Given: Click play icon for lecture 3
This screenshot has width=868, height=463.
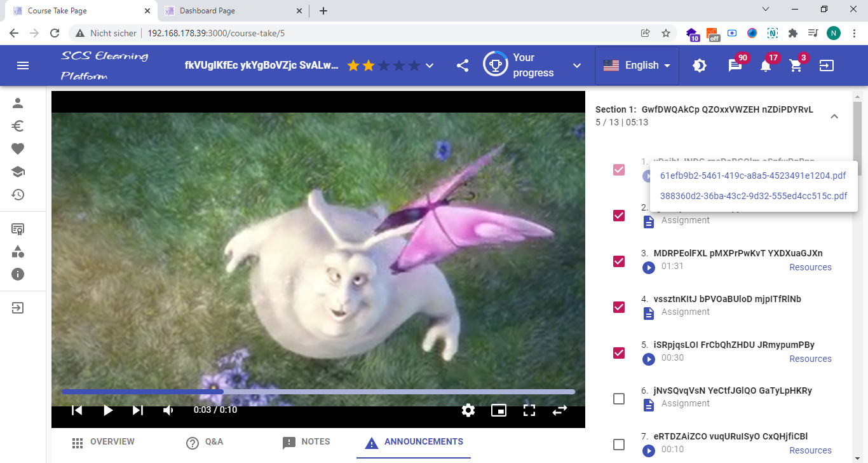Looking at the screenshot, I should [x=648, y=268].
